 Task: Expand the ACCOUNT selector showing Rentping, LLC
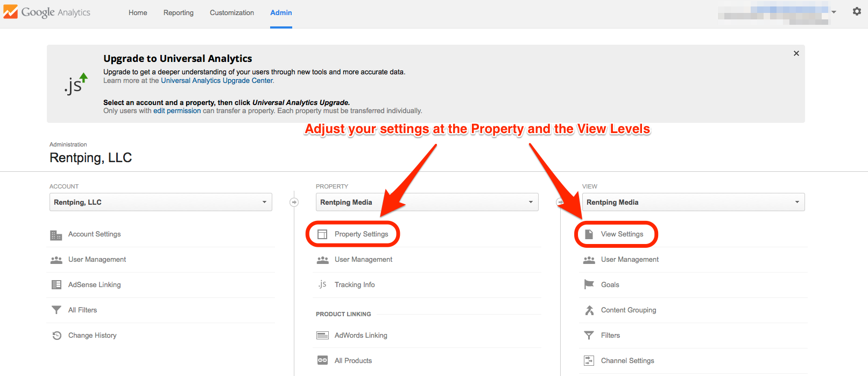161,202
